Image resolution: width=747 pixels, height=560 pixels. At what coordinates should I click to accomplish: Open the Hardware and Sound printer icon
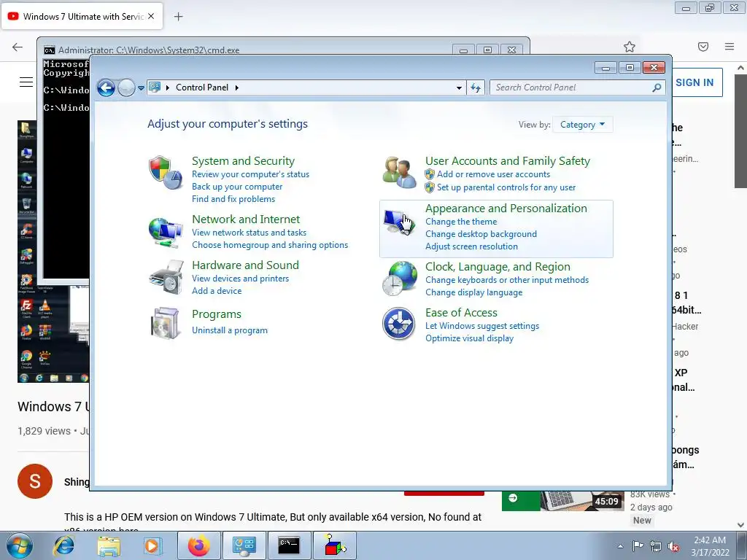166,277
